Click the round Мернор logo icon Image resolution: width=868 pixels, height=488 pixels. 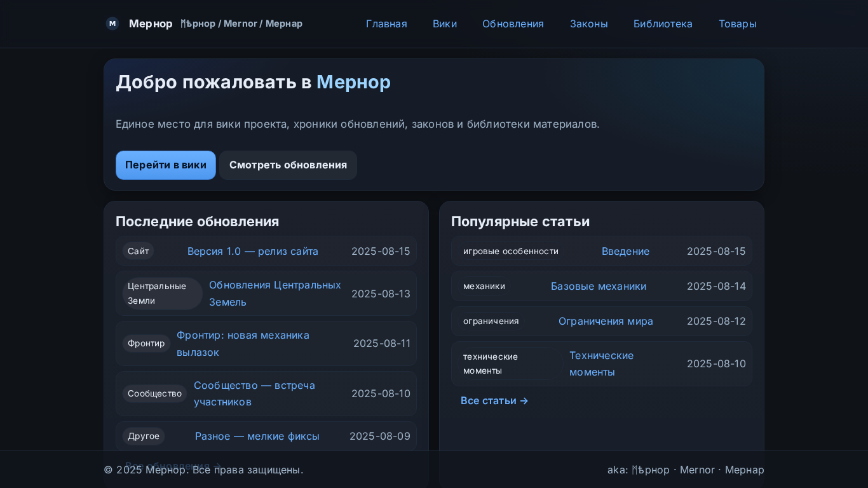pos(112,24)
